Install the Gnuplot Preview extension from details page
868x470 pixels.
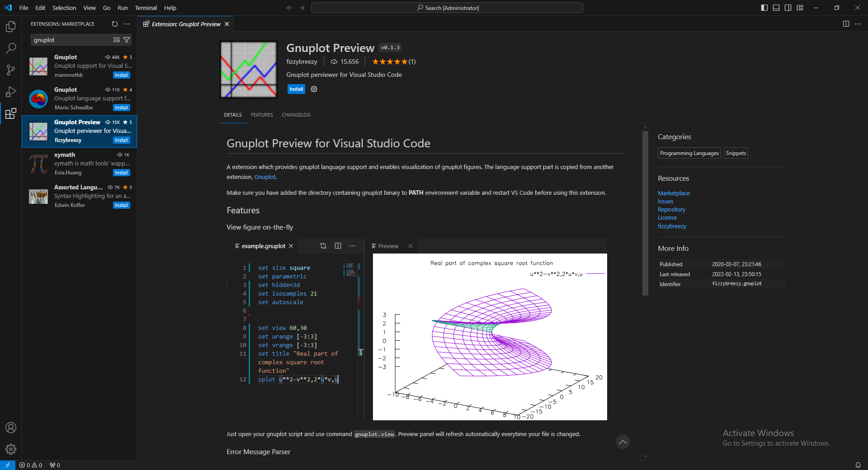click(296, 89)
